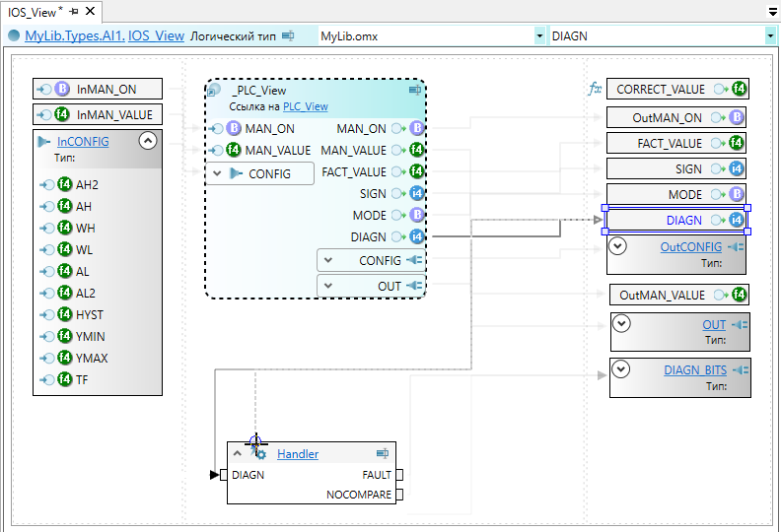The image size is (781, 532).
Task: Expand CONFIG input in _PLC_View block
Action: coord(217,173)
